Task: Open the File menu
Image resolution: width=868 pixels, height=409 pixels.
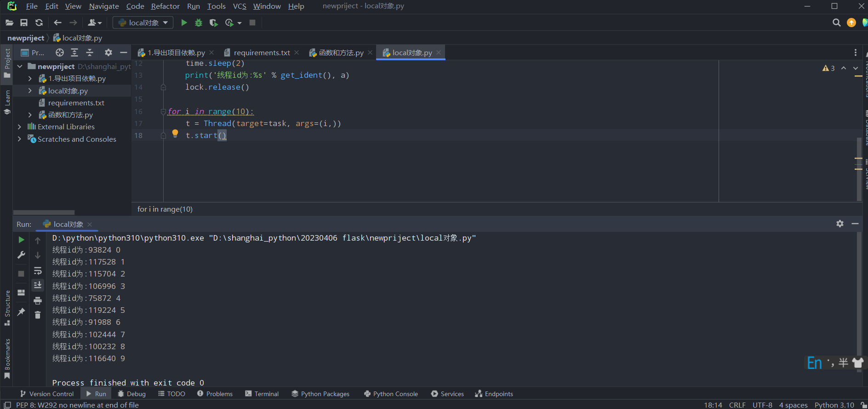Action: pyautogui.click(x=32, y=6)
